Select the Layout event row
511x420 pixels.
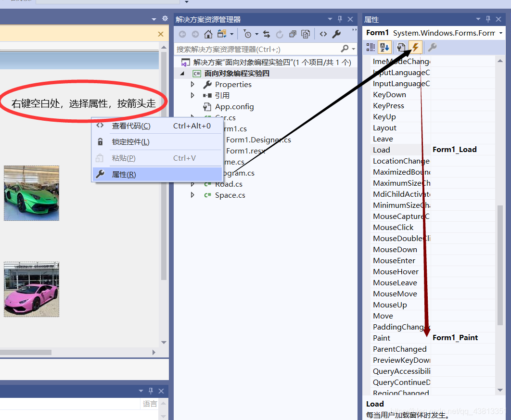[x=433, y=128]
